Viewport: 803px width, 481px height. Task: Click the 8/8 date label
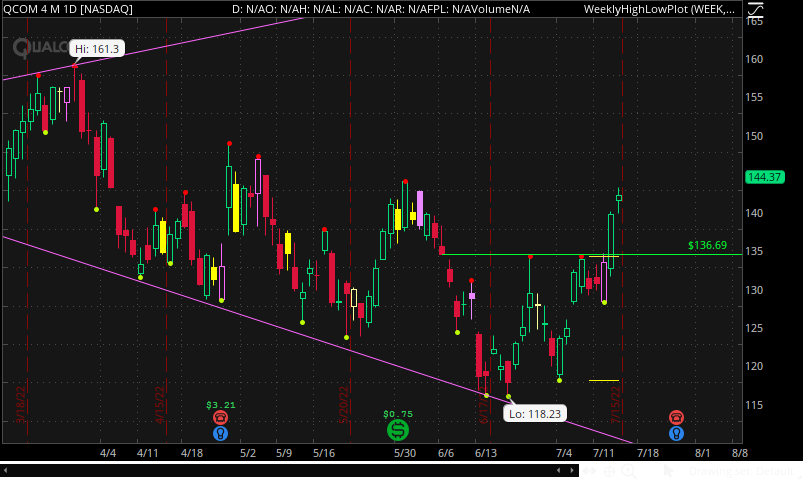[739, 453]
